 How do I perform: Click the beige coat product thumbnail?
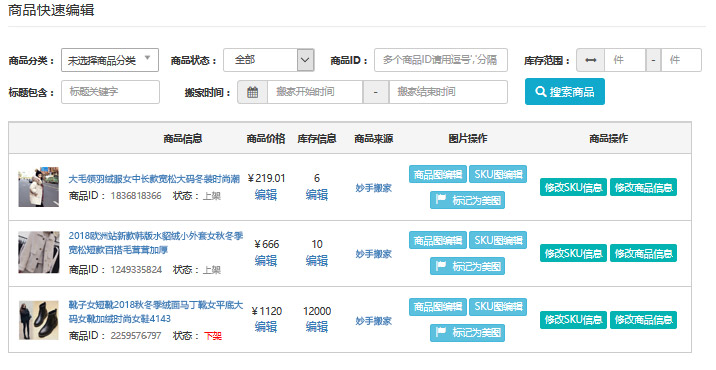[x=39, y=252]
